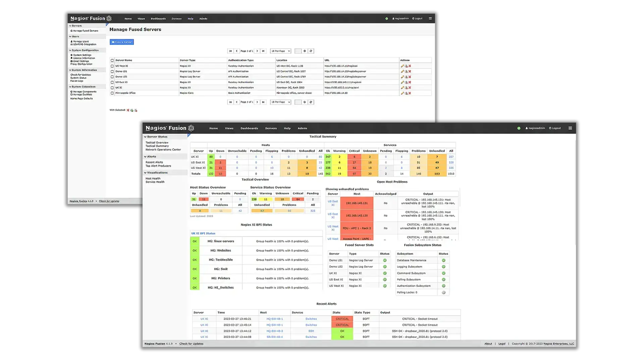Screen dimensions: 644x362
Task: Click the red 192.168.145.131 host problem cell
Action: click(x=357, y=203)
